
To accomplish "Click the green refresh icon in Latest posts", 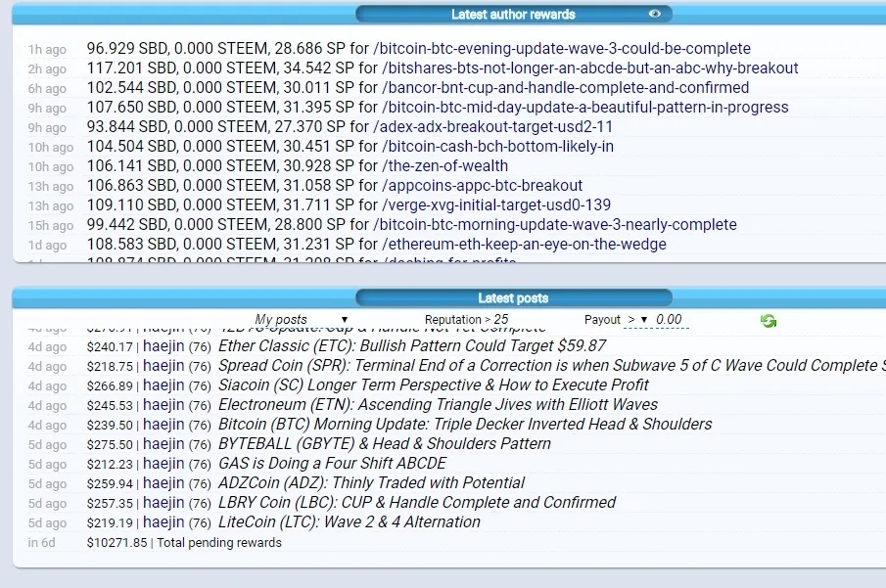I will tap(768, 321).
